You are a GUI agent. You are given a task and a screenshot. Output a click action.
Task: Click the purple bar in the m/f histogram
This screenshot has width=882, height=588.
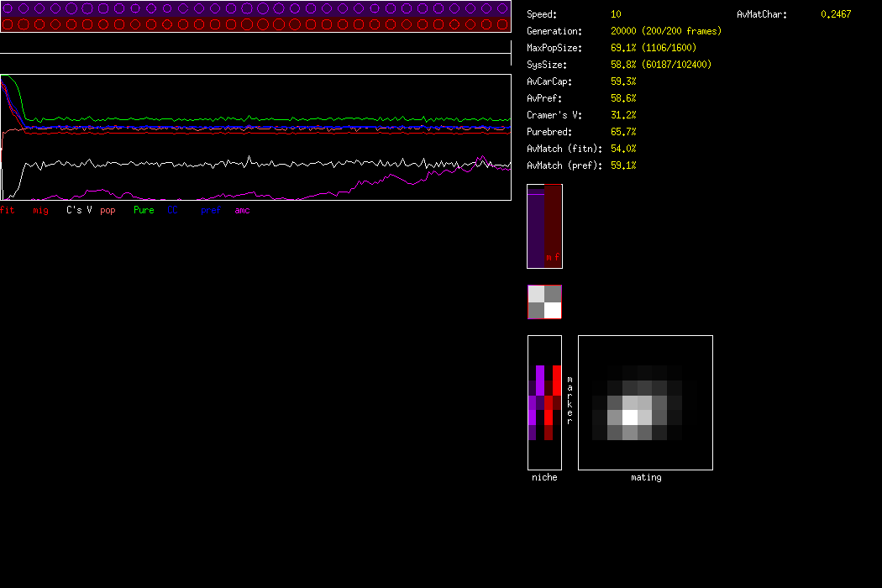pyautogui.click(x=535, y=227)
